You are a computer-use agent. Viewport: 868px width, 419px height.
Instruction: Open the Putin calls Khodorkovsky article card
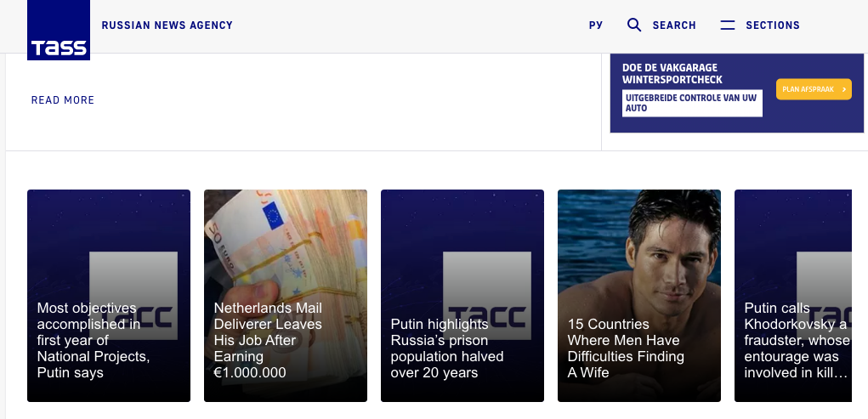[793, 296]
